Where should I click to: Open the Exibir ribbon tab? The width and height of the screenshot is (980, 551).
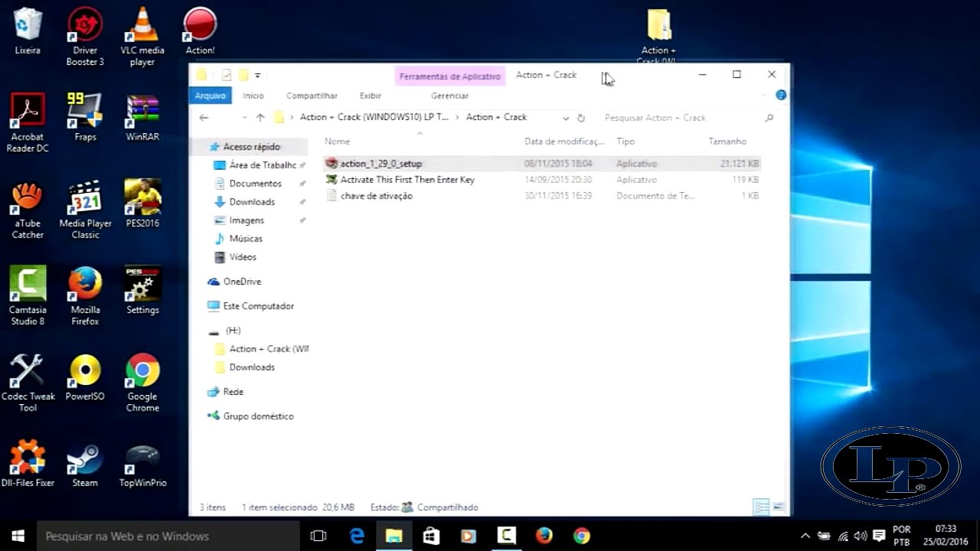pyautogui.click(x=371, y=96)
